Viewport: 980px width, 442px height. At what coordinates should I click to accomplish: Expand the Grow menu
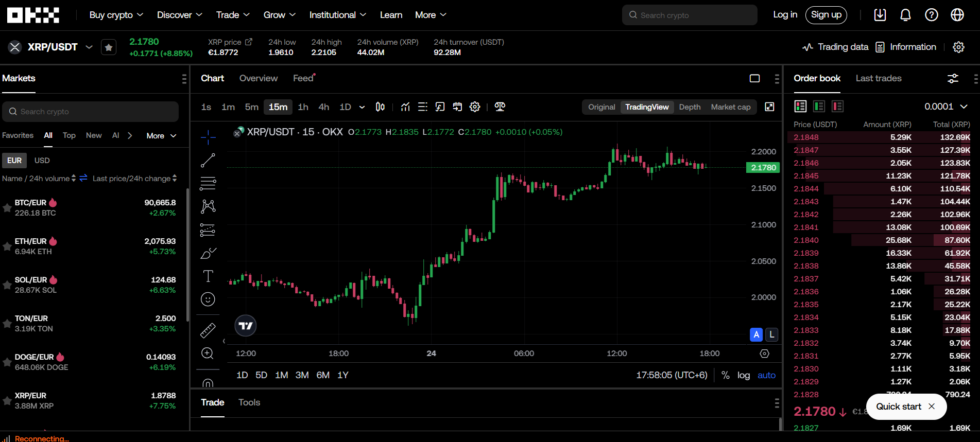[280, 15]
